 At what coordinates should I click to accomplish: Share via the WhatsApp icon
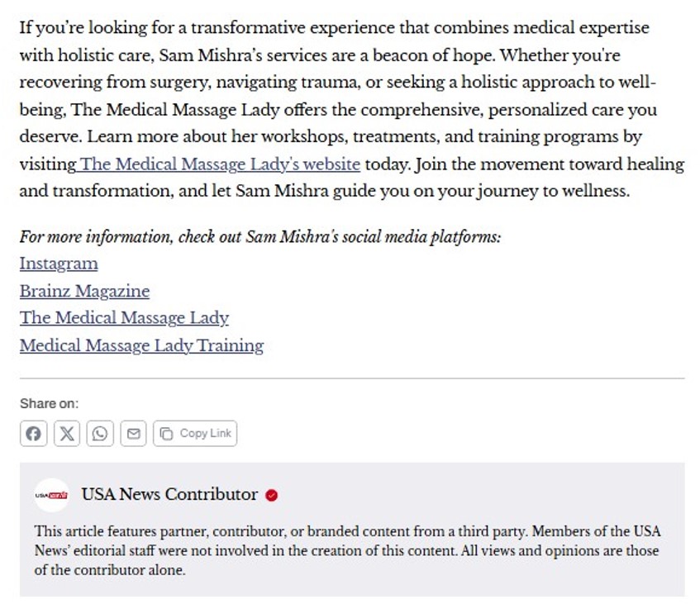(x=100, y=434)
